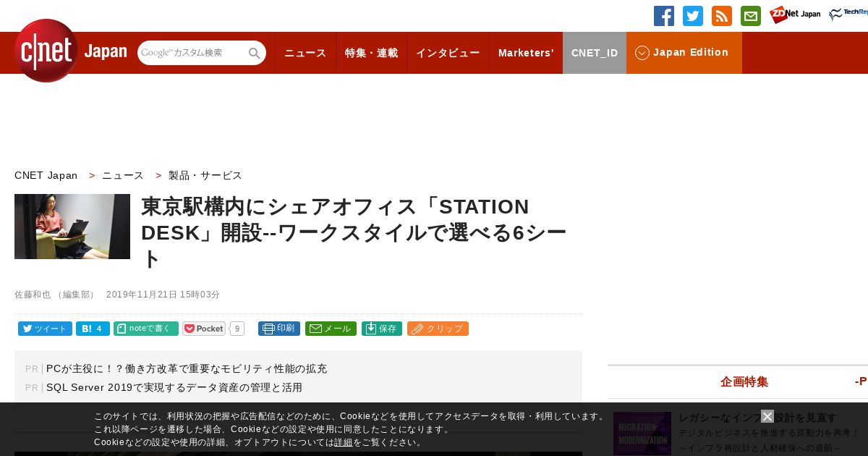This screenshot has height=456, width=868.
Task: Click the Pocket count 9 badge
Action: point(237,329)
